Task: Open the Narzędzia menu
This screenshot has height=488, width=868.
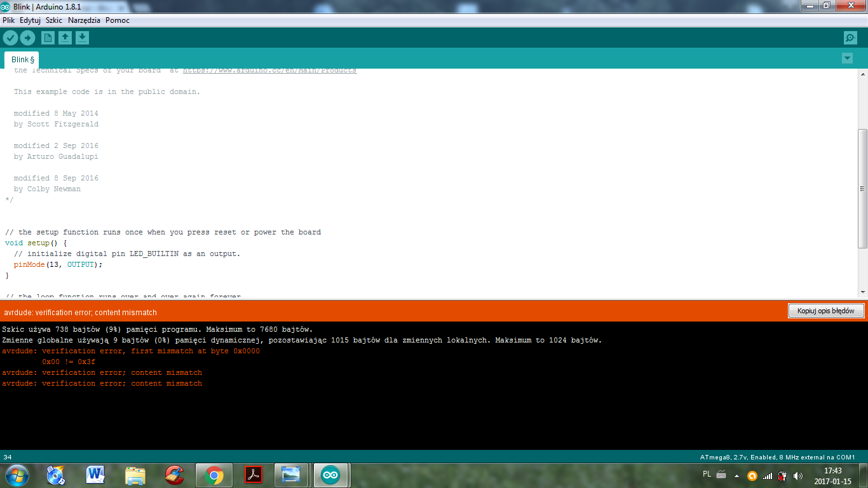Action: pyautogui.click(x=84, y=20)
